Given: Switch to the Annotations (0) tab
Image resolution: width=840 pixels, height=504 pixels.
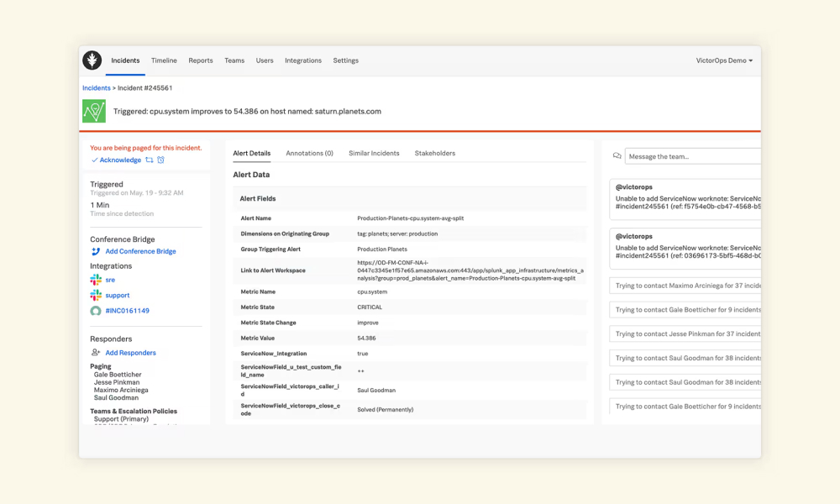Looking at the screenshot, I should pos(310,153).
